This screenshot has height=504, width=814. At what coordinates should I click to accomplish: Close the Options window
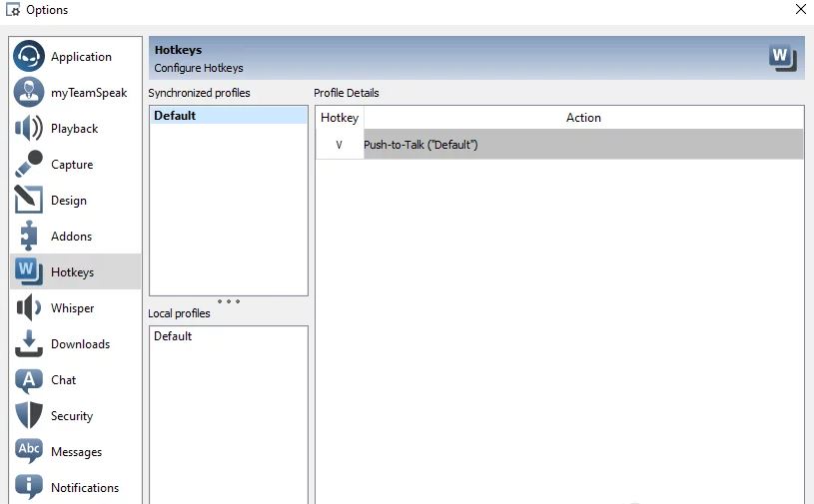pyautogui.click(x=800, y=9)
